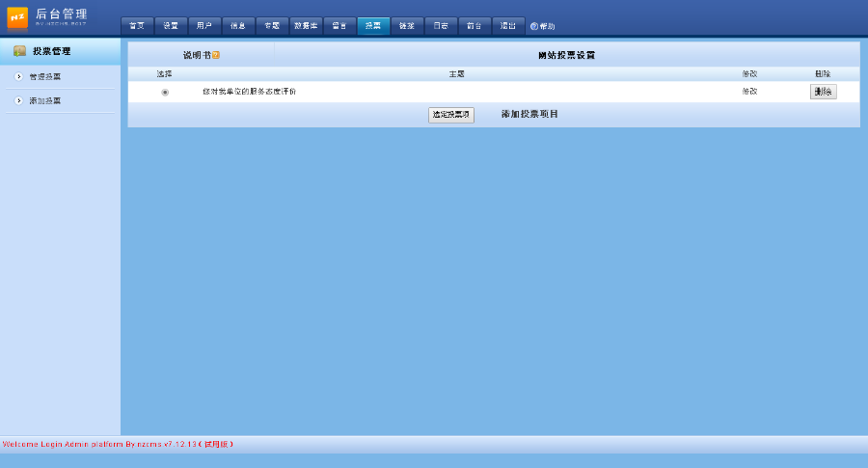Click the 网站投票设置 heading
The image size is (868, 468).
pos(566,55)
